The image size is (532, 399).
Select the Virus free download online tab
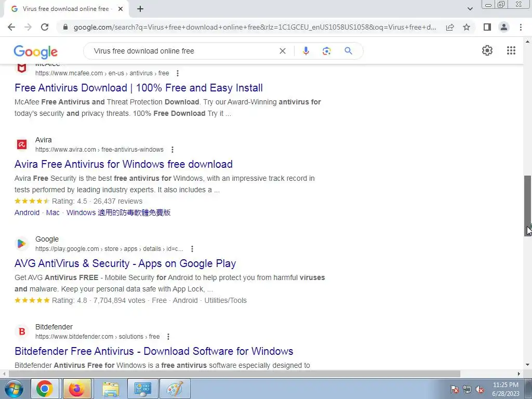(x=66, y=9)
